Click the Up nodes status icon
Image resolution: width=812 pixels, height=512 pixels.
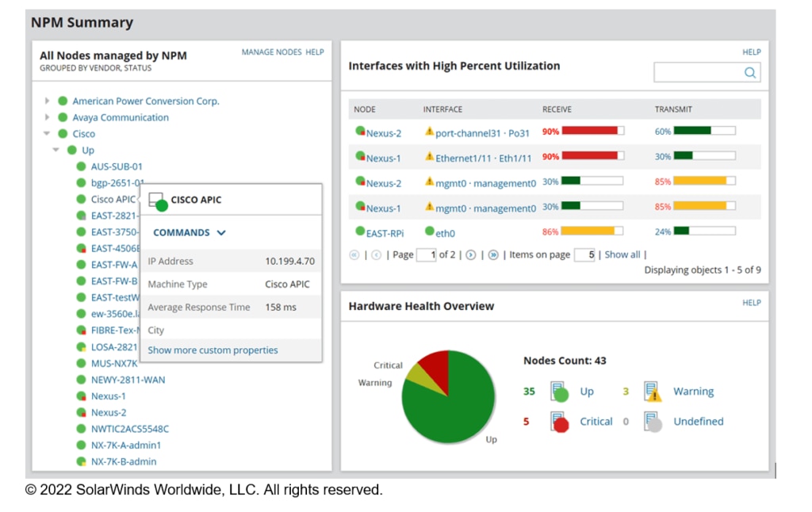559,392
